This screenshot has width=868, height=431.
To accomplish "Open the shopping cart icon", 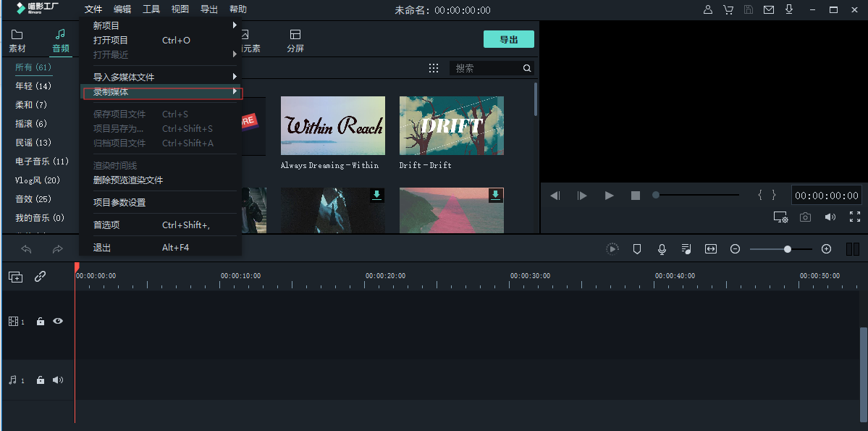I will pos(728,9).
